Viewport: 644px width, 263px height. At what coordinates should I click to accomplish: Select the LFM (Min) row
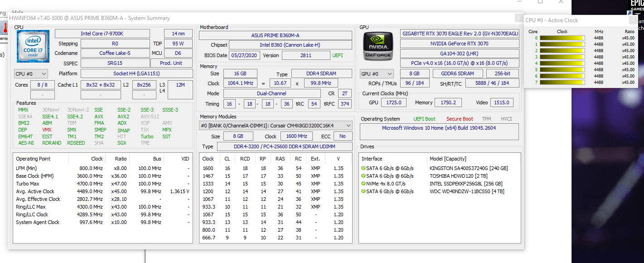[103, 168]
